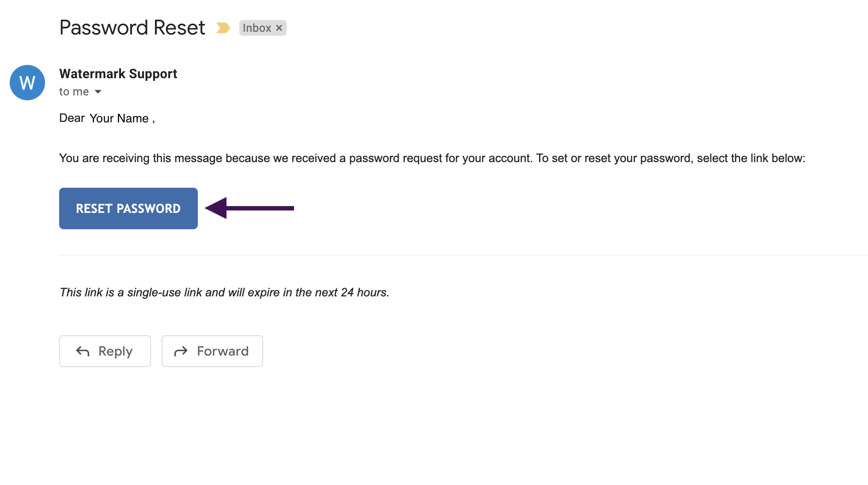Click the Forward text in the Forward button

(x=223, y=351)
